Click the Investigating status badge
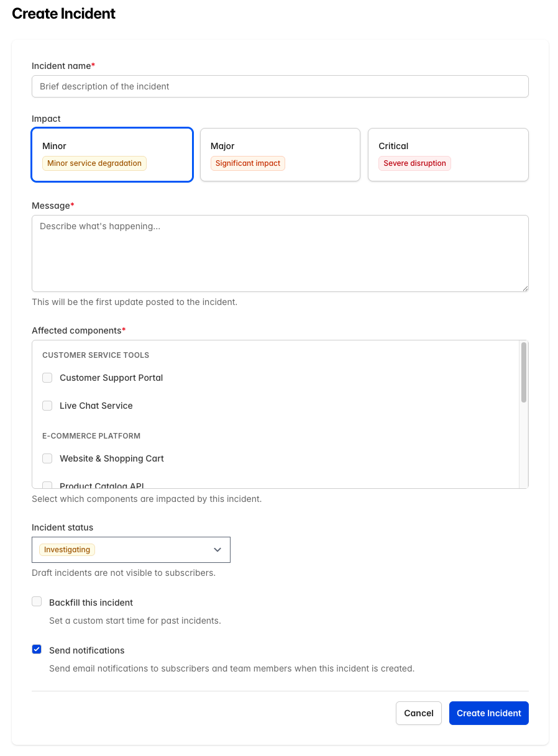Image resolution: width=558 pixels, height=756 pixels. coord(66,549)
